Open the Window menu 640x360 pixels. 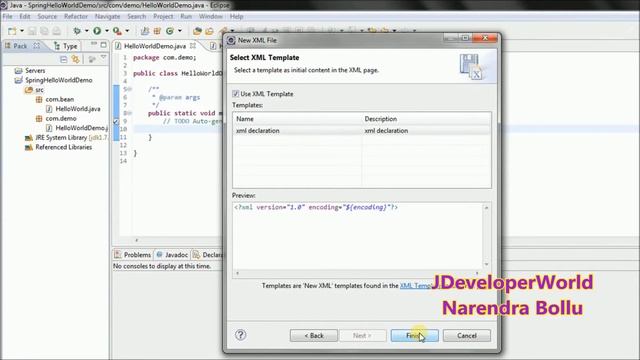point(211,17)
